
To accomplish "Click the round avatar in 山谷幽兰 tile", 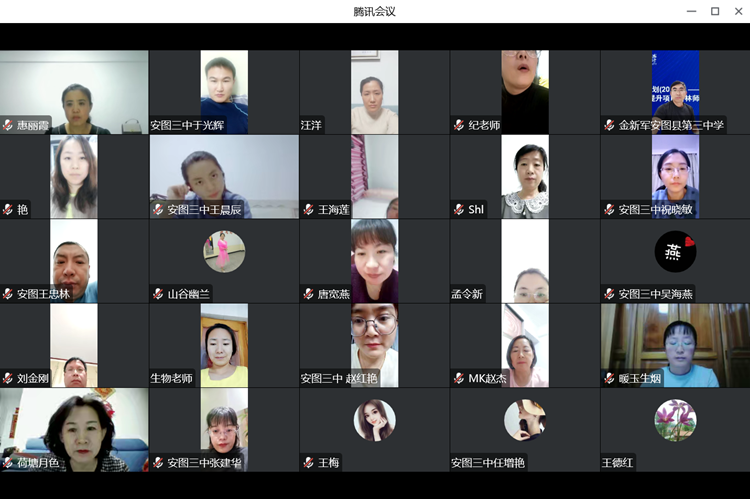I will (224, 251).
